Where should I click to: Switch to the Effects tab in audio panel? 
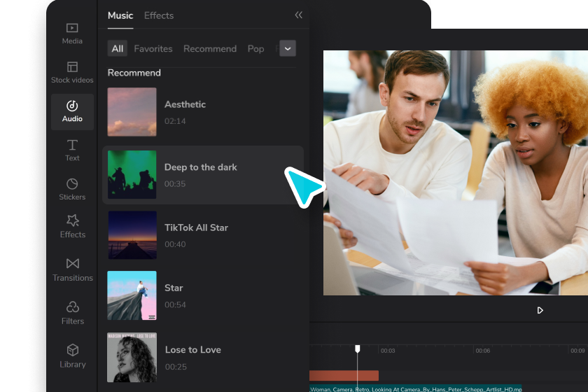(159, 15)
